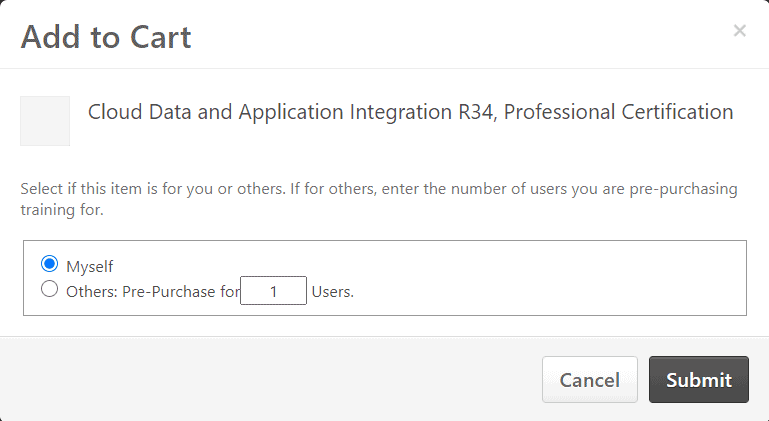The width and height of the screenshot is (769, 421).
Task: Click the 'Users.' text after the input
Action: 333,291
